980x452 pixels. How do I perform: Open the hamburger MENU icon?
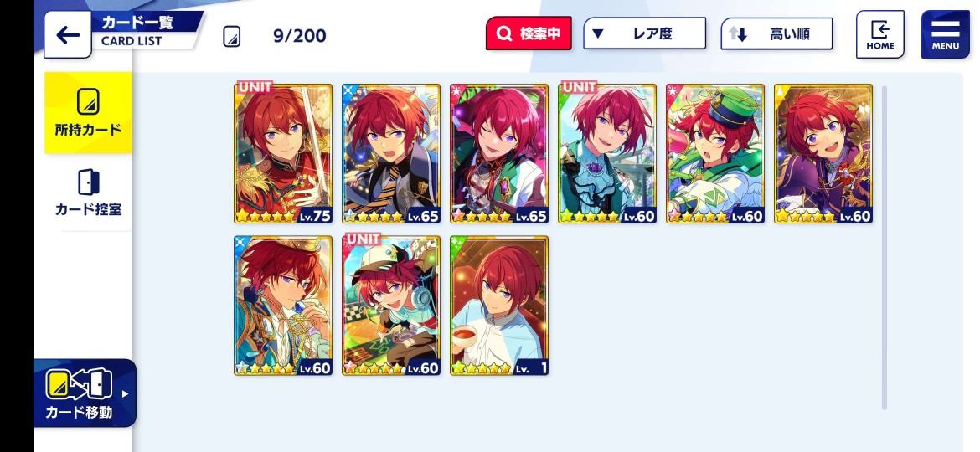945,34
